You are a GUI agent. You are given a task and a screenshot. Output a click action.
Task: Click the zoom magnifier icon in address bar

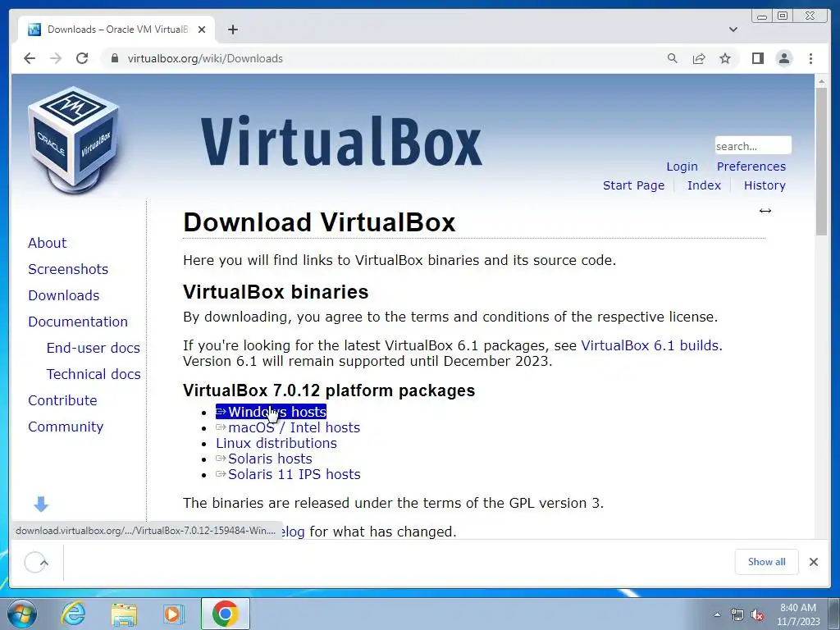pos(673,58)
